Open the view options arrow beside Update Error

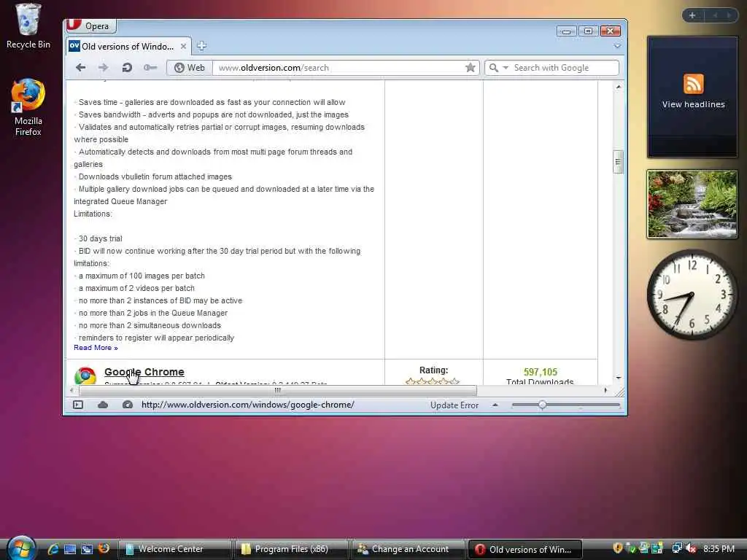click(x=495, y=405)
